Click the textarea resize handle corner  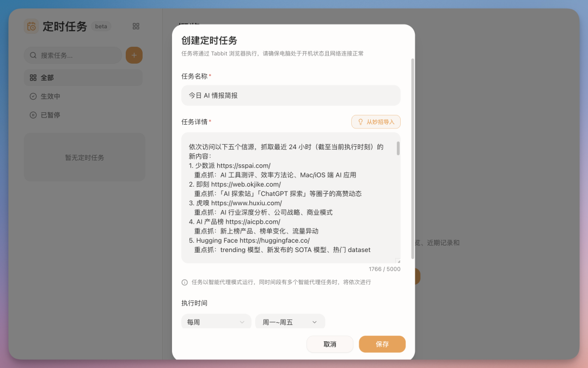398,261
